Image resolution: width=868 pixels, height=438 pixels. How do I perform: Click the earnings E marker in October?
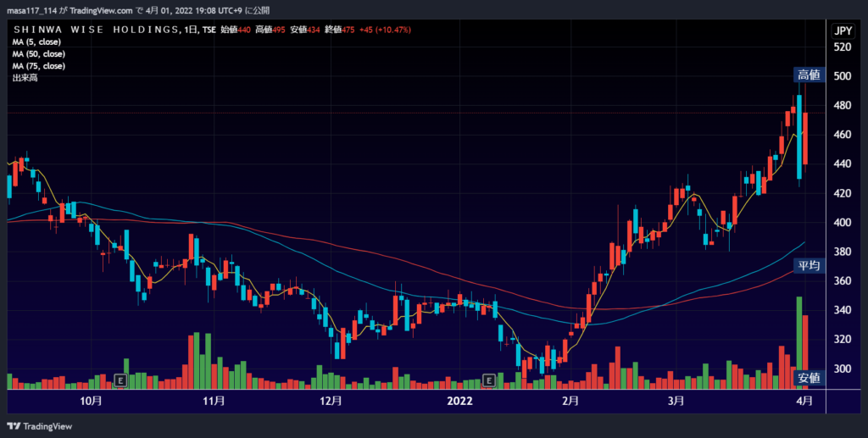(x=120, y=380)
